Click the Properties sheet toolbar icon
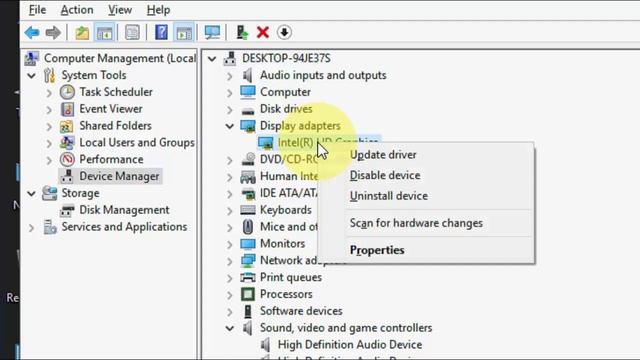This screenshot has width=640, height=360. tap(132, 32)
